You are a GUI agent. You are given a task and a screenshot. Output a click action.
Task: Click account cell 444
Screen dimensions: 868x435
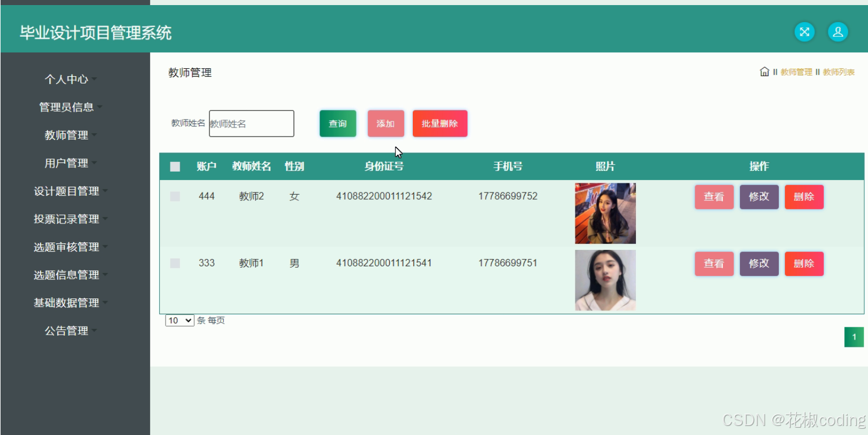207,196
